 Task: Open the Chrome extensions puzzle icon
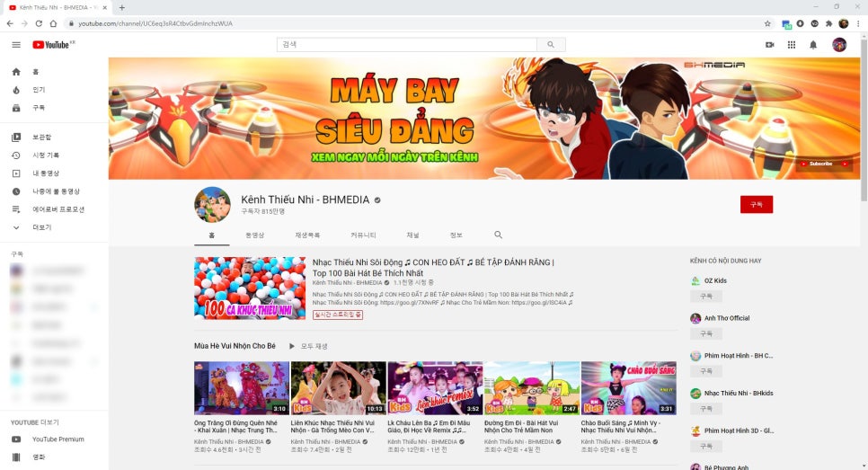point(828,23)
